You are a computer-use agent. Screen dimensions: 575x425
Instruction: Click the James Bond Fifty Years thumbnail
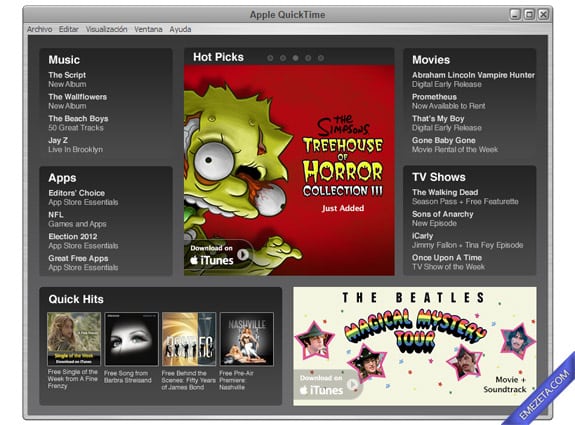pos(189,339)
